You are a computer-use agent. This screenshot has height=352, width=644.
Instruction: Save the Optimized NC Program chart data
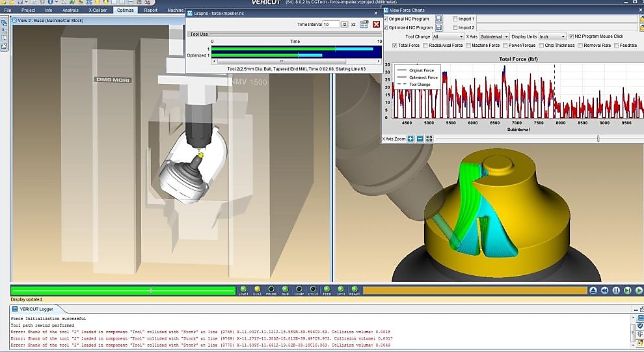click(438, 27)
